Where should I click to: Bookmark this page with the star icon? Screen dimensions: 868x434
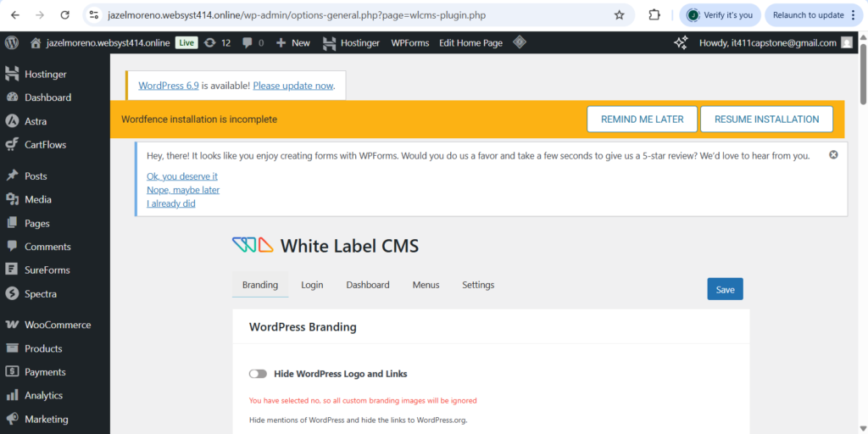click(x=620, y=15)
